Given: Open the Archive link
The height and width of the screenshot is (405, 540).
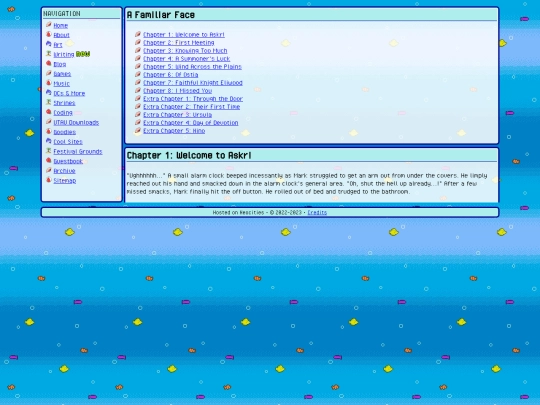Looking at the screenshot, I should pyautogui.click(x=64, y=170).
